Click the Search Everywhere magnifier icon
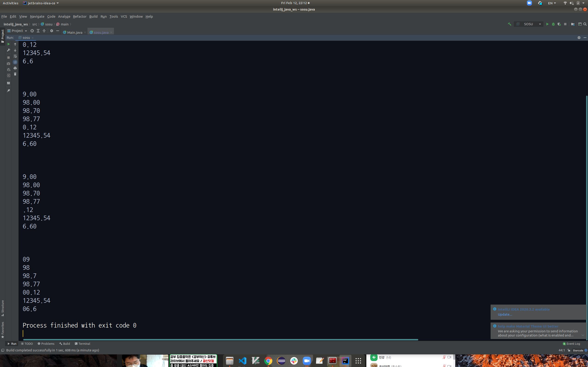 pyautogui.click(x=585, y=24)
